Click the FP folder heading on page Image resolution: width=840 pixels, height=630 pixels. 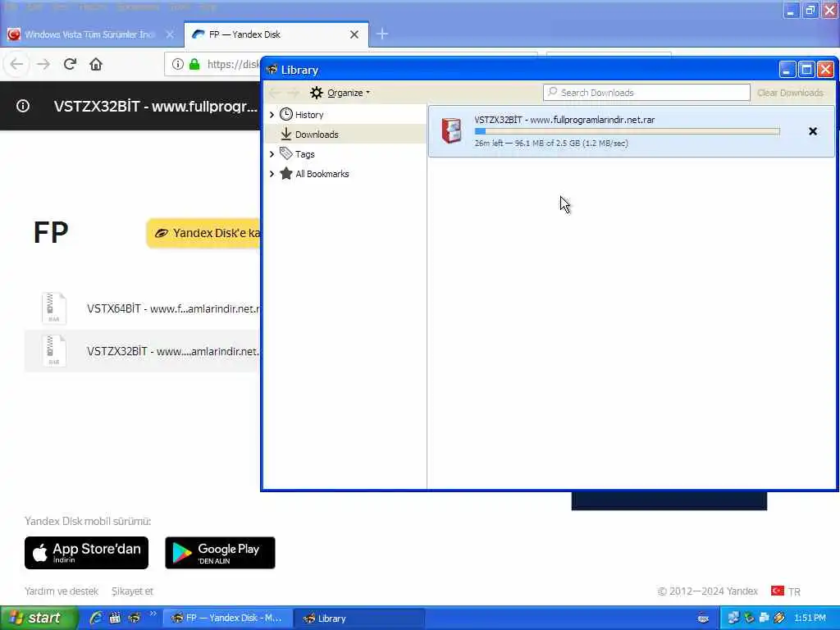point(51,232)
